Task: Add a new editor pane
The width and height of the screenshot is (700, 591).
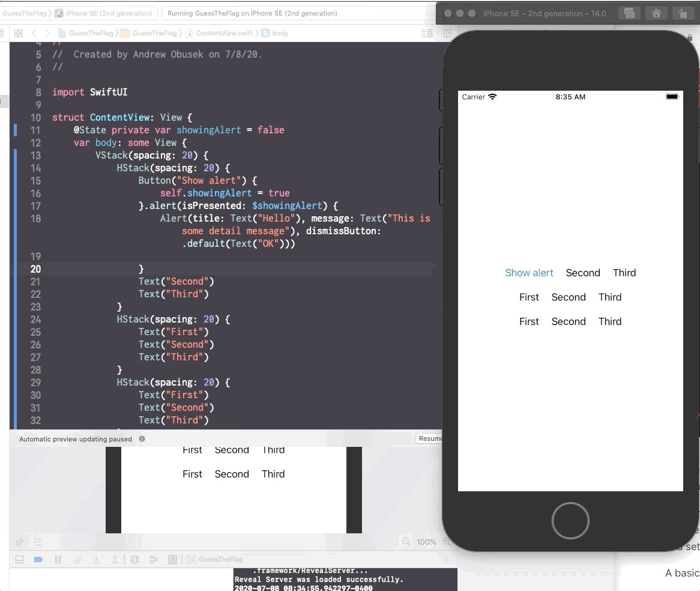Action: (447, 33)
